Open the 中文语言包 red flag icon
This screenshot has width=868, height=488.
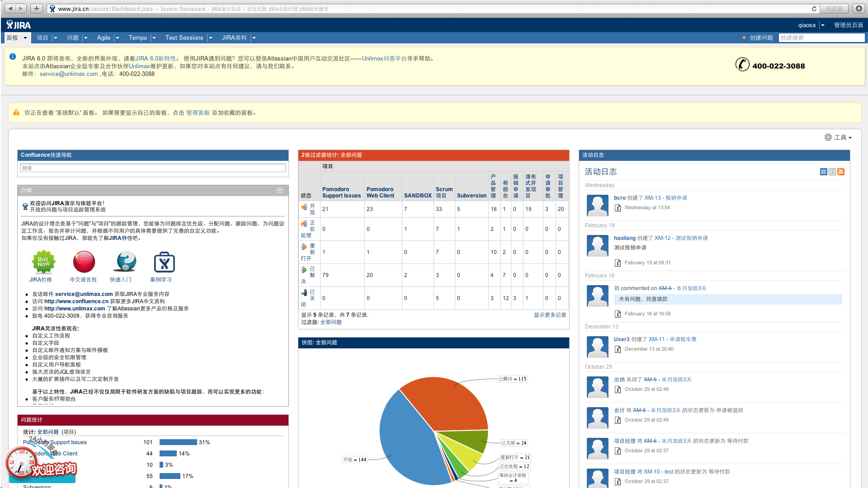click(84, 262)
